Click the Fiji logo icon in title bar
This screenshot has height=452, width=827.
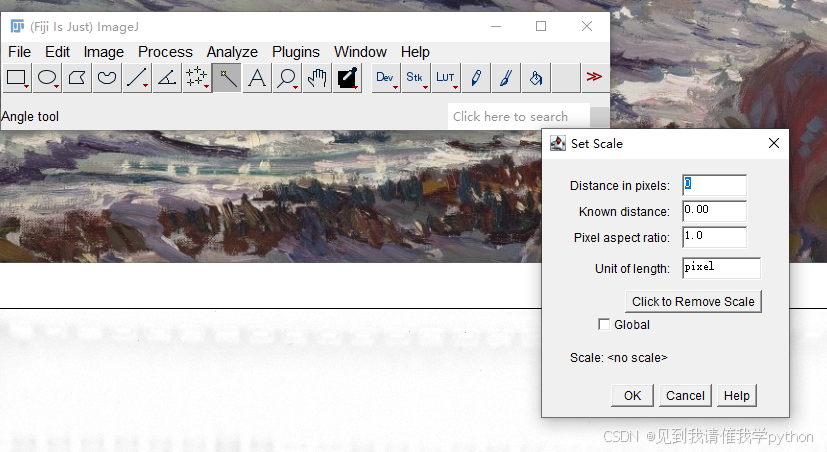click(17, 26)
